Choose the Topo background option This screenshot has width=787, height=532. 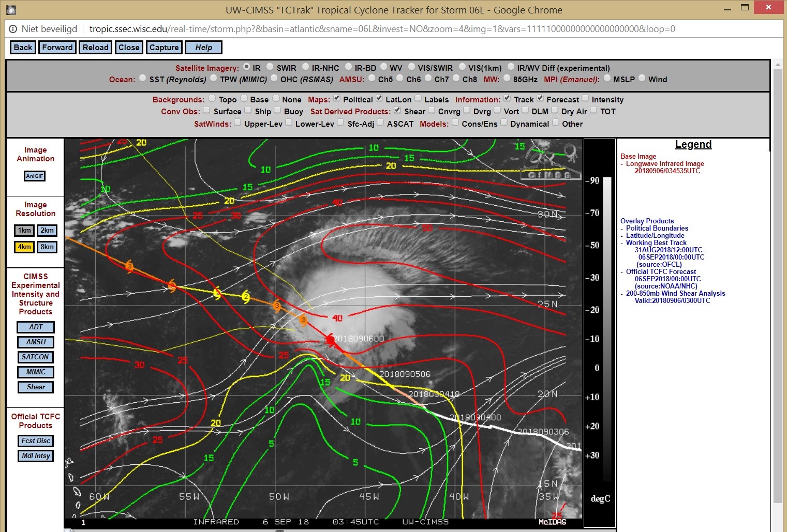212,99
